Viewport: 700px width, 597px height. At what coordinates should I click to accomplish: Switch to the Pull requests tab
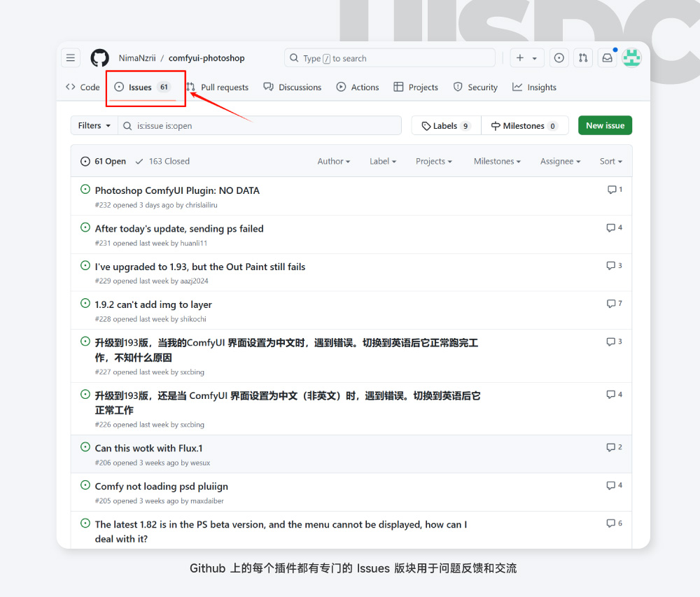pos(218,87)
